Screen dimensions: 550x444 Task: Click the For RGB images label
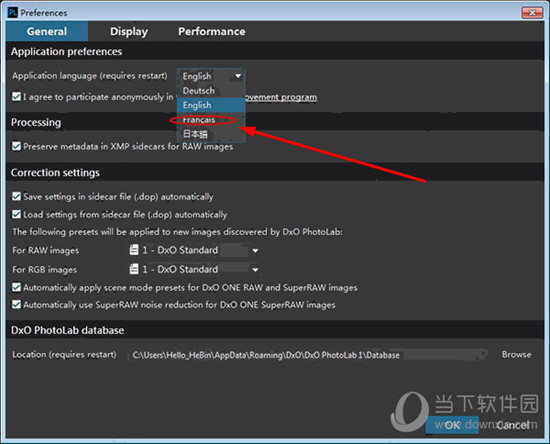[x=45, y=270]
